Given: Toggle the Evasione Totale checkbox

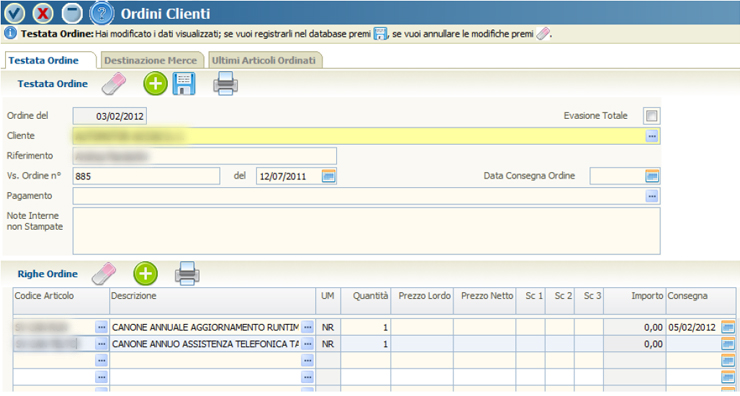Looking at the screenshot, I should pyautogui.click(x=651, y=116).
